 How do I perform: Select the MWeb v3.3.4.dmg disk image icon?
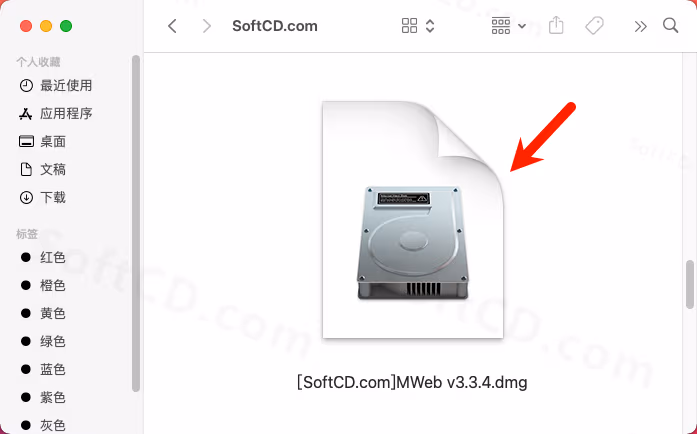coord(413,220)
